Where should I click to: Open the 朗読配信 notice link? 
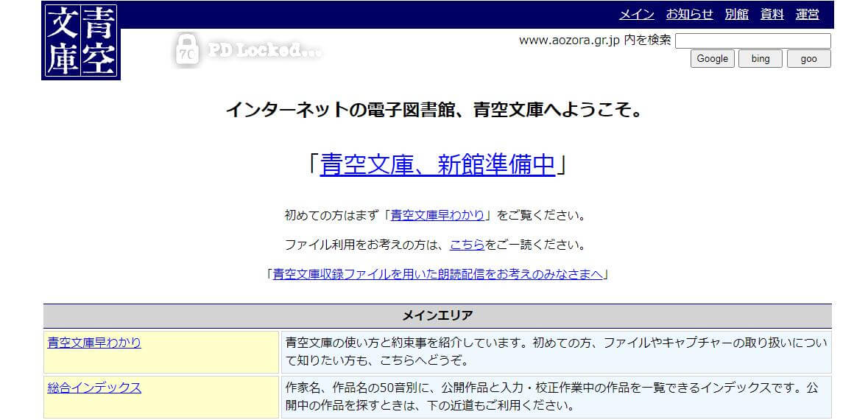[x=438, y=274]
